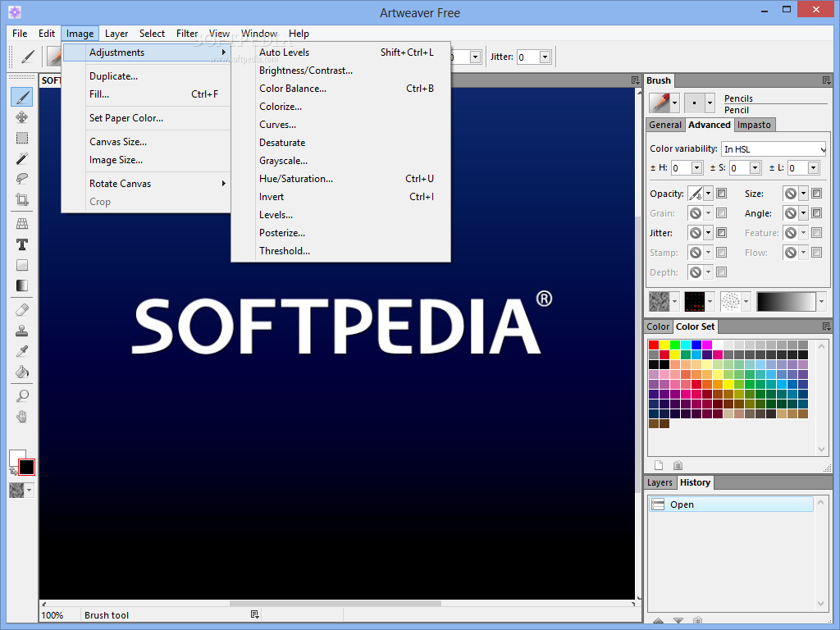Toggle the Flow invert checkbox
The image size is (840, 630).
pos(816,253)
